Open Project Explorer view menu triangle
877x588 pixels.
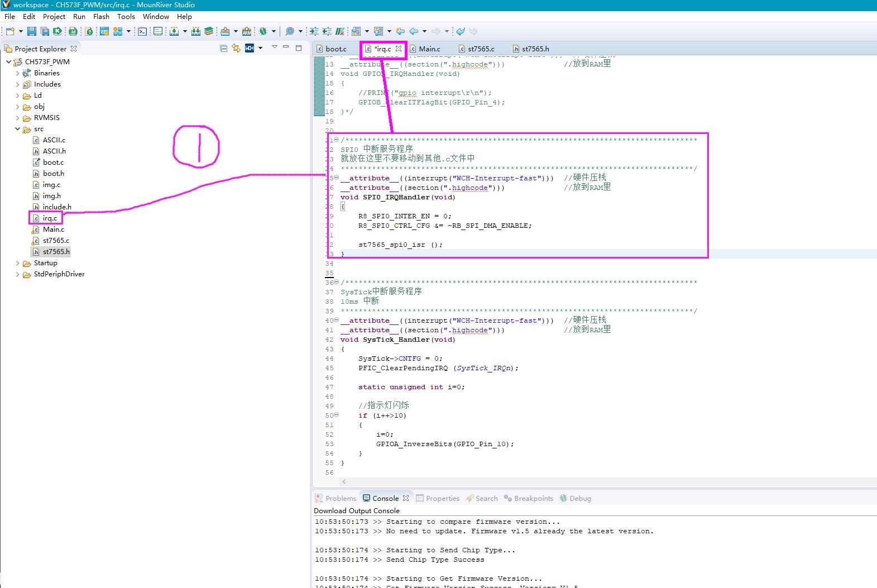click(x=275, y=47)
